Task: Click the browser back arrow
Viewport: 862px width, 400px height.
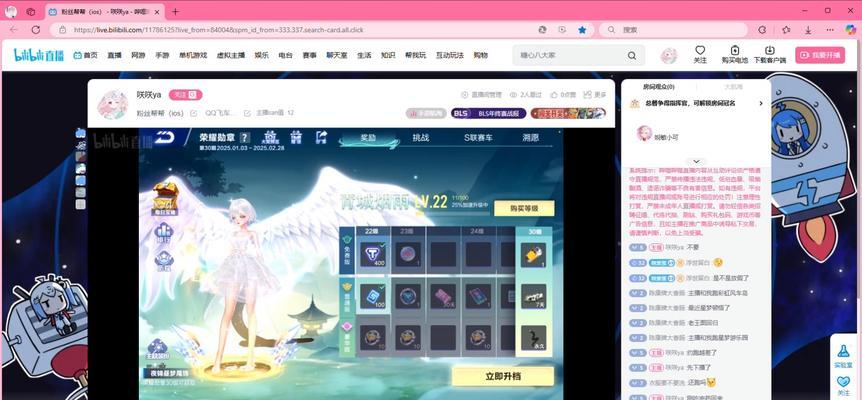Action: pos(14,30)
